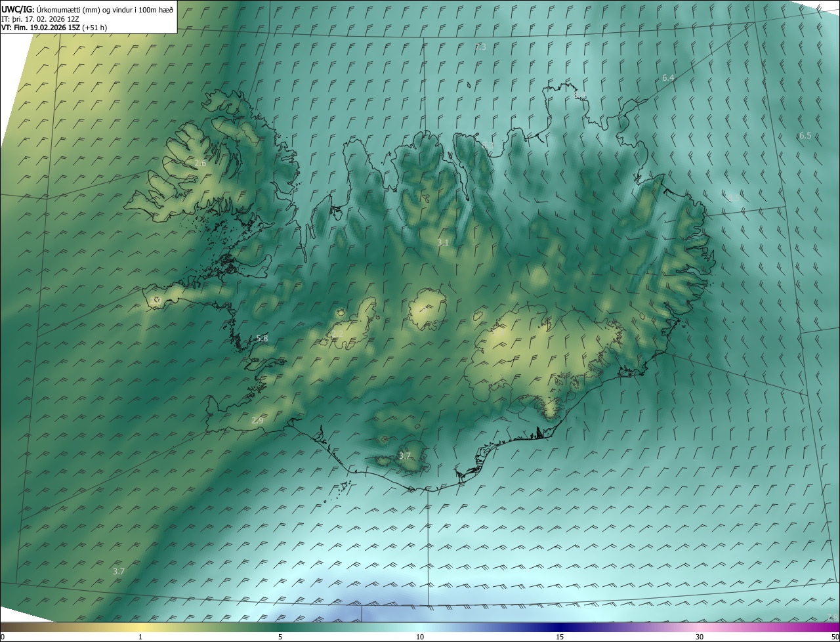The width and height of the screenshot is (840, 642).
Task: Click the colorbar tick label 5
Action: tap(280, 637)
